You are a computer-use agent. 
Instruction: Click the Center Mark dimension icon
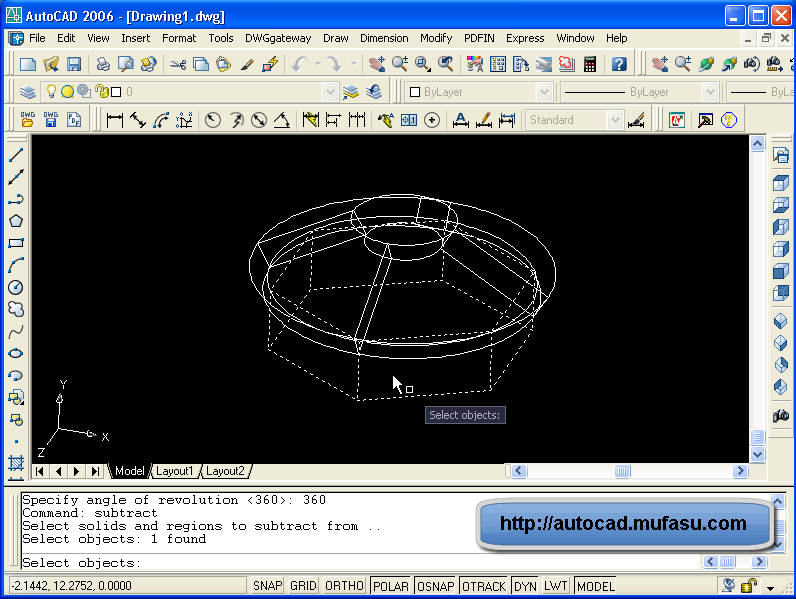pyautogui.click(x=432, y=120)
